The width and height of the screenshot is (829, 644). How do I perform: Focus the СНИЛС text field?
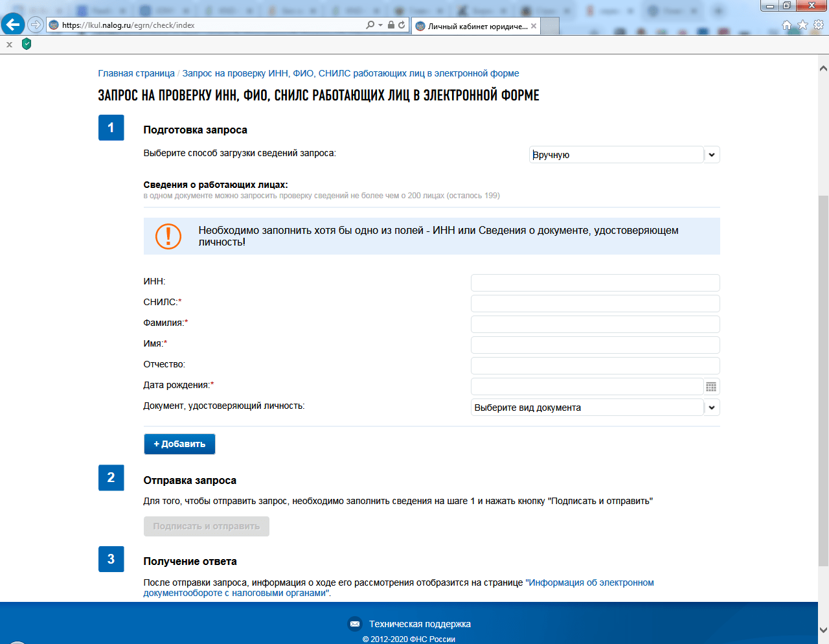pyautogui.click(x=595, y=303)
